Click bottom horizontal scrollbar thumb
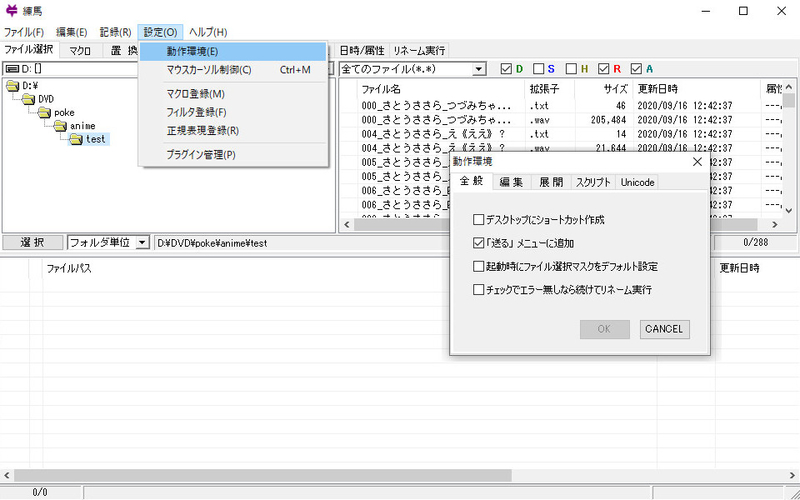The height and width of the screenshot is (500, 800). click(262, 476)
